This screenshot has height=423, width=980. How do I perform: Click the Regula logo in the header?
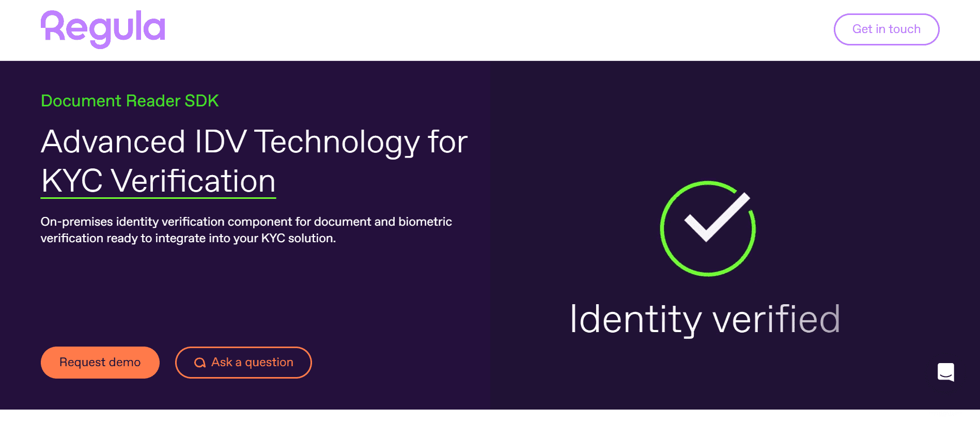click(x=103, y=29)
